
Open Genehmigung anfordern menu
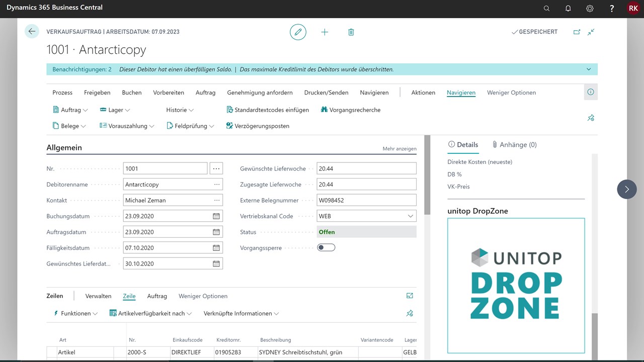(x=260, y=93)
